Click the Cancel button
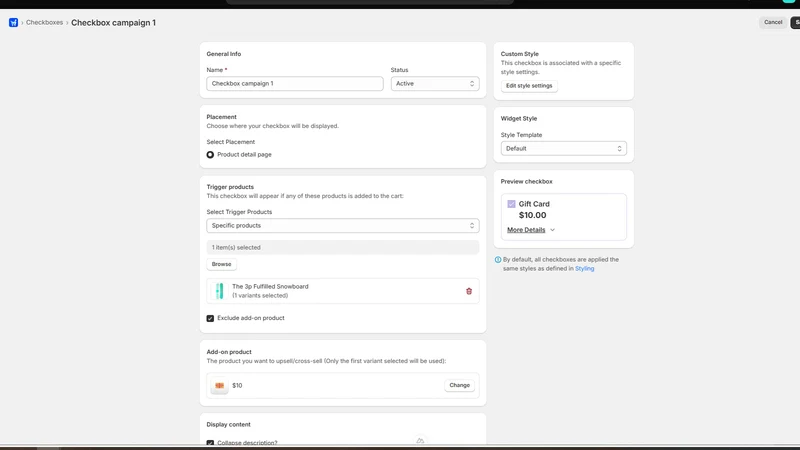The width and height of the screenshot is (800, 450). (x=773, y=22)
